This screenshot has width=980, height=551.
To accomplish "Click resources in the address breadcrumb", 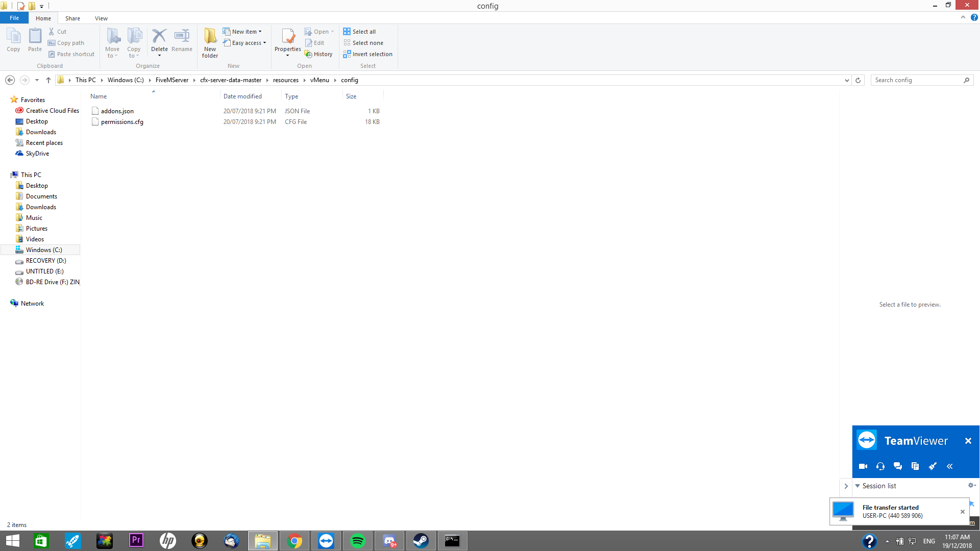I will (x=286, y=80).
